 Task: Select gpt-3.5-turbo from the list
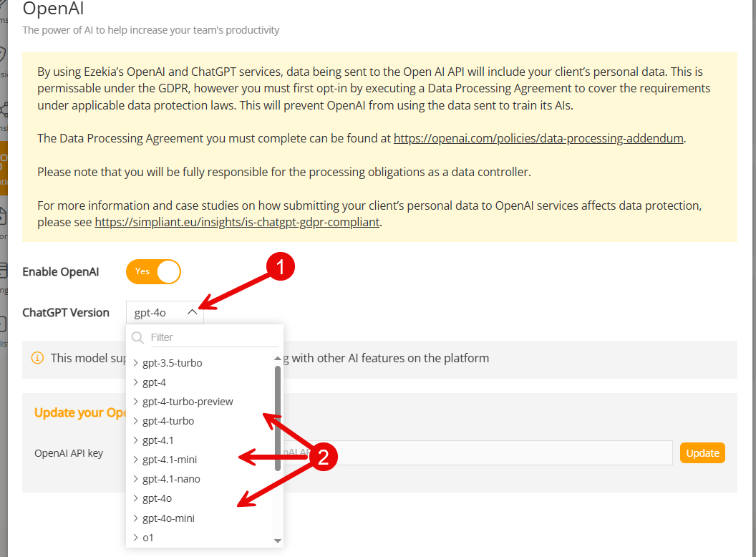pos(172,363)
